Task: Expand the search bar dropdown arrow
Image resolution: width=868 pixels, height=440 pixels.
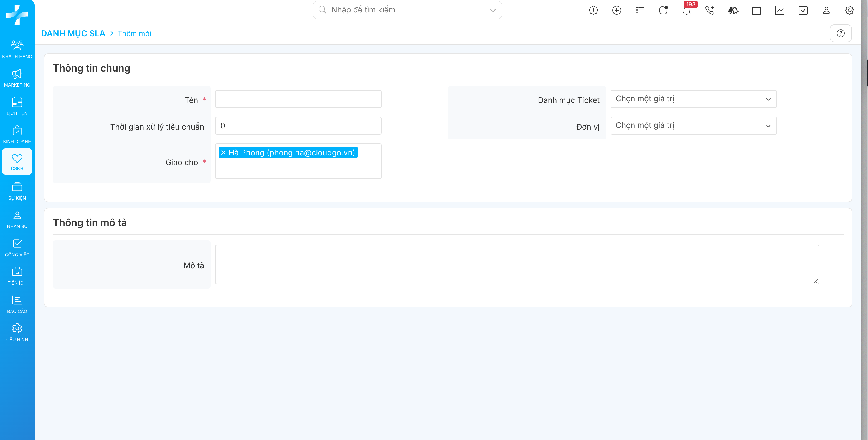Action: point(493,10)
